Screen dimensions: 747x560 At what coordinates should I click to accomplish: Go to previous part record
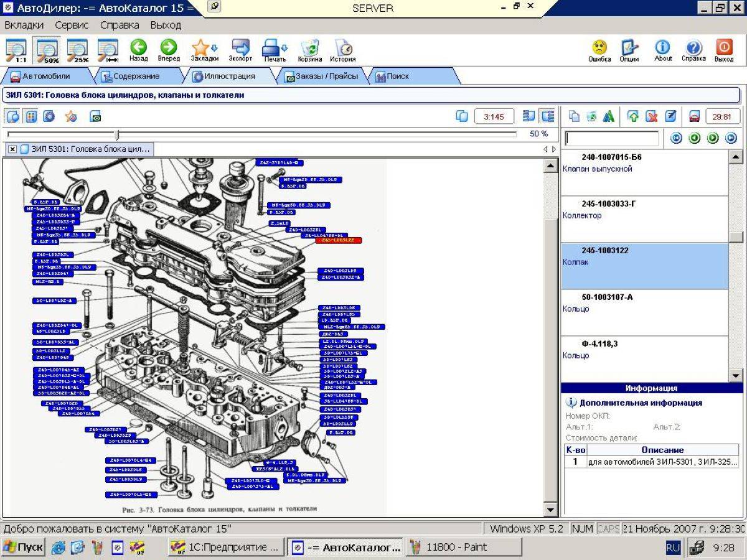[695, 138]
